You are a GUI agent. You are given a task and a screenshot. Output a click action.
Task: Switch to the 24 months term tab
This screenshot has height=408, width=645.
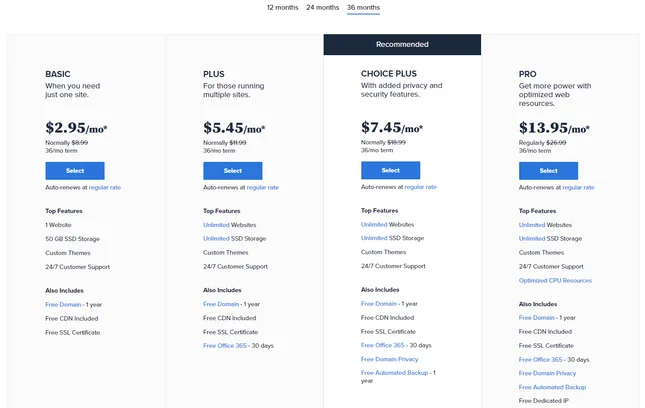pyautogui.click(x=322, y=7)
